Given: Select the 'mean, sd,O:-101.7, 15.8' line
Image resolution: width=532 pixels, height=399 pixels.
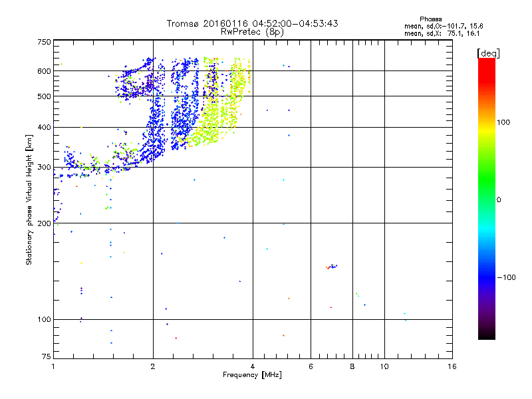Looking at the screenshot, I should coord(444,26).
